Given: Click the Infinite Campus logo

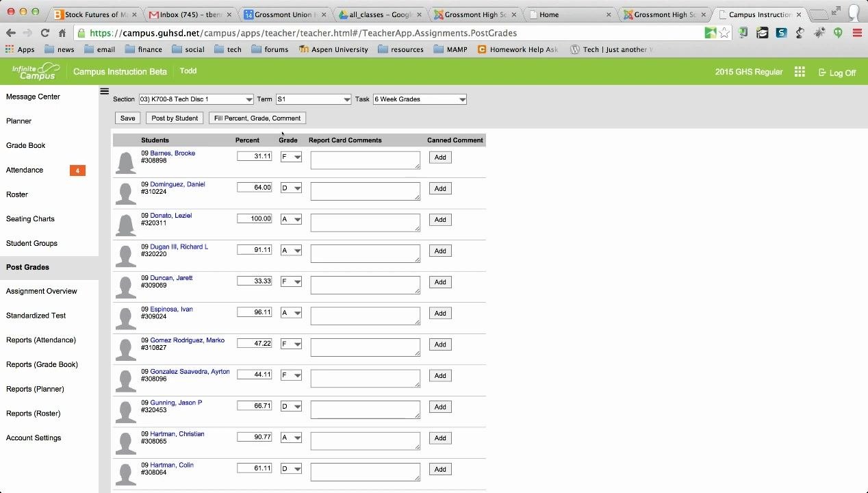Looking at the screenshot, I should coord(36,72).
